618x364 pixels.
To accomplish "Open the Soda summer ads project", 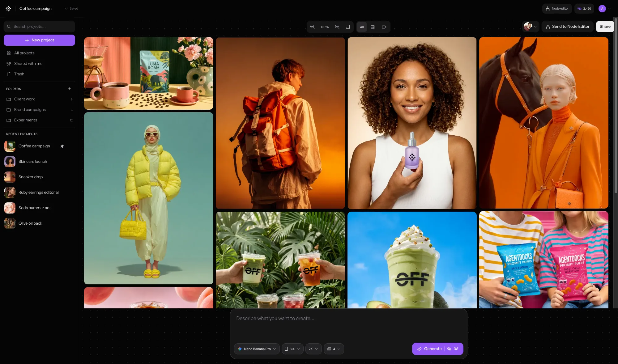I will [x=39, y=208].
